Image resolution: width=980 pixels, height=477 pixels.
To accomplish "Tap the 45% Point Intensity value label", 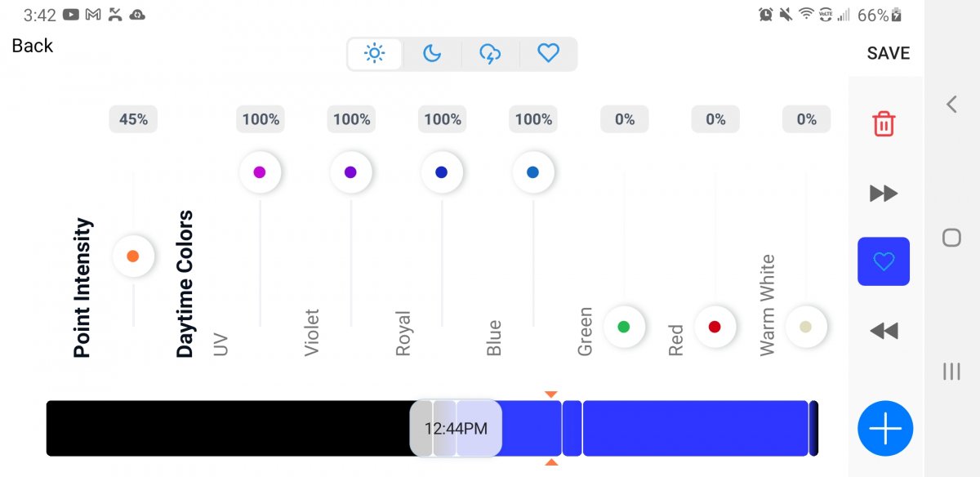I will pos(133,119).
